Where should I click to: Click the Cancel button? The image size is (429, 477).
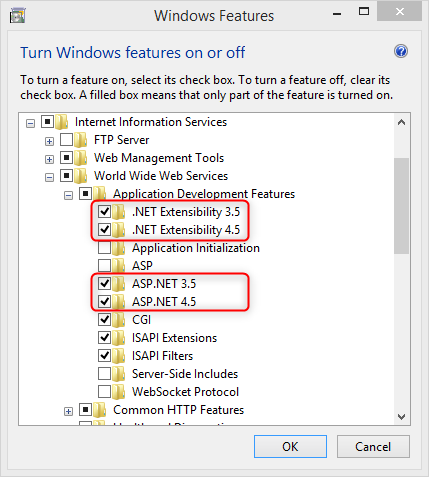373,447
